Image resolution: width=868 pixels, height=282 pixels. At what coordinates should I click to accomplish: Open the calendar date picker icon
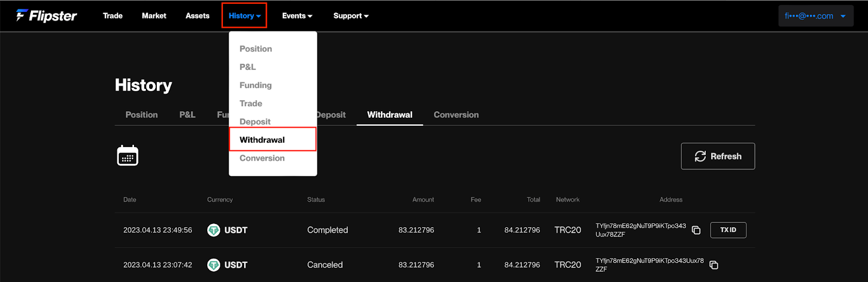pyautogui.click(x=127, y=156)
